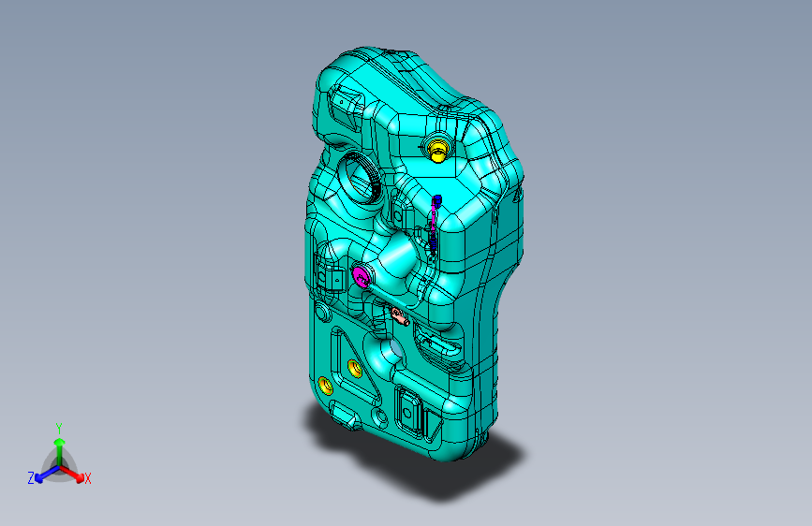Image resolution: width=812 pixels, height=526 pixels.
Task: Click the red X axis on the orientation triad
Action: tap(72, 474)
